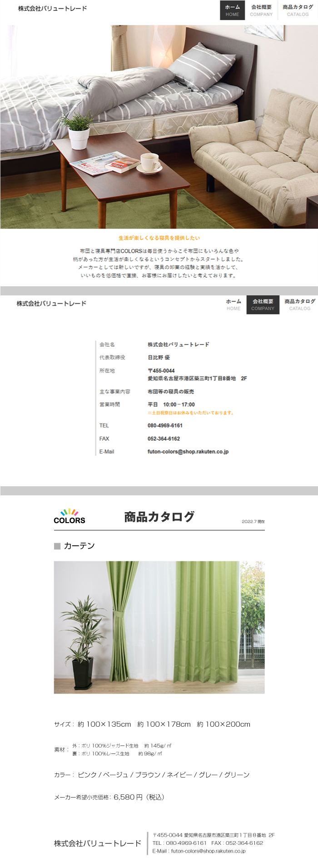This screenshot has width=318, height=868.
Task: Click the ホーム HOME tab in top header
Action: click(x=232, y=10)
